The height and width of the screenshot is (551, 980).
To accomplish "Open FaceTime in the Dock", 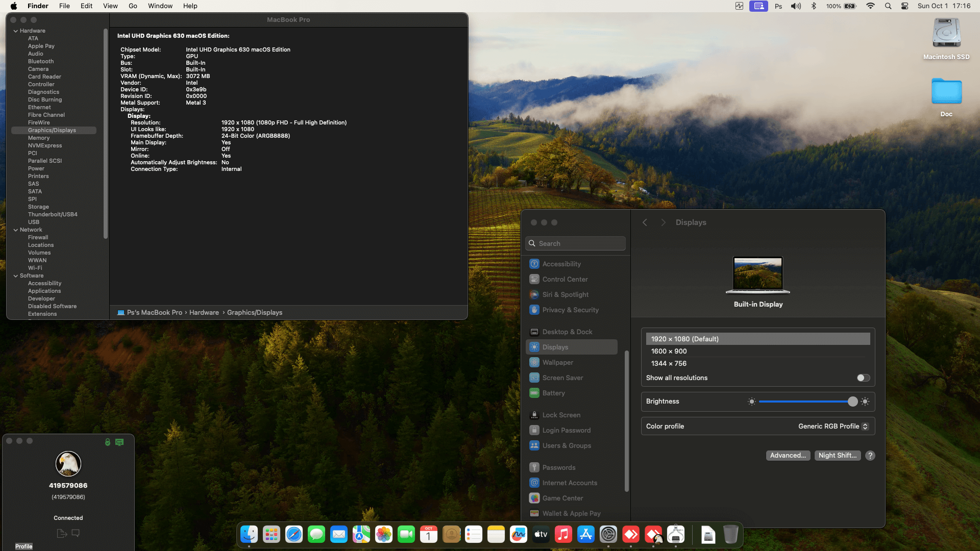I will [x=406, y=534].
